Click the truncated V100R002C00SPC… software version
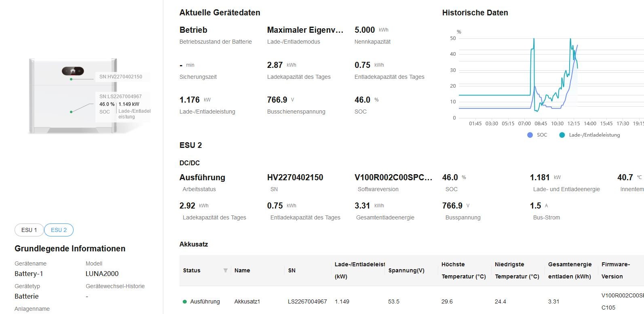Viewport: 644px width, 314px height. click(x=393, y=177)
